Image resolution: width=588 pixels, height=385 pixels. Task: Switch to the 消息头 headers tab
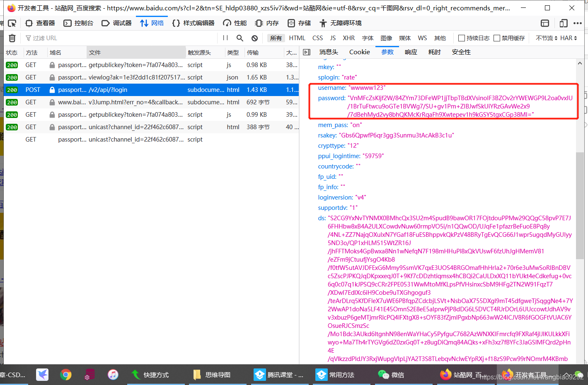tap(329, 52)
